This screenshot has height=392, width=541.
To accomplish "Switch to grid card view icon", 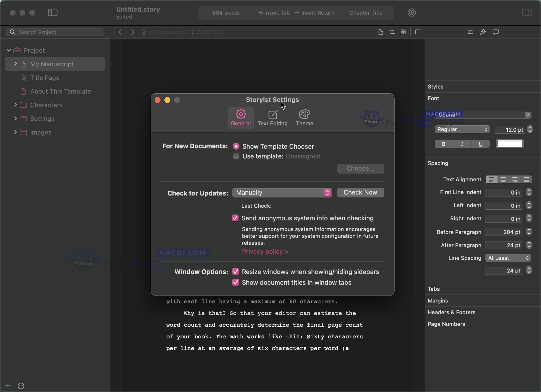I will (x=403, y=32).
